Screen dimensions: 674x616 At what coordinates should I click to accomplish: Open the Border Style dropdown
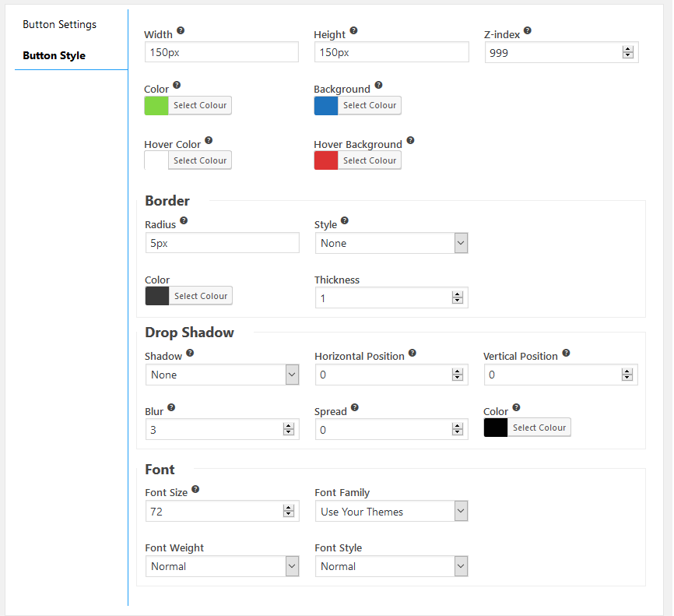pyautogui.click(x=391, y=243)
